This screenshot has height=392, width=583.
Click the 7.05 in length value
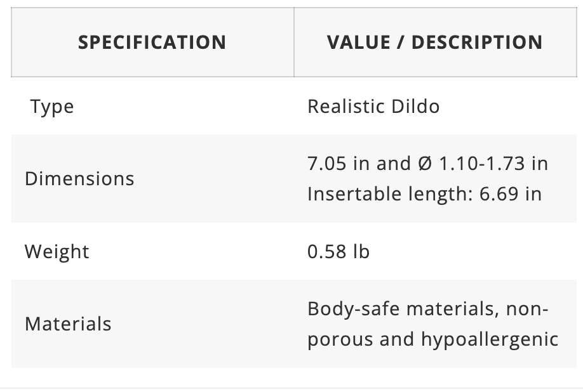tap(338, 164)
